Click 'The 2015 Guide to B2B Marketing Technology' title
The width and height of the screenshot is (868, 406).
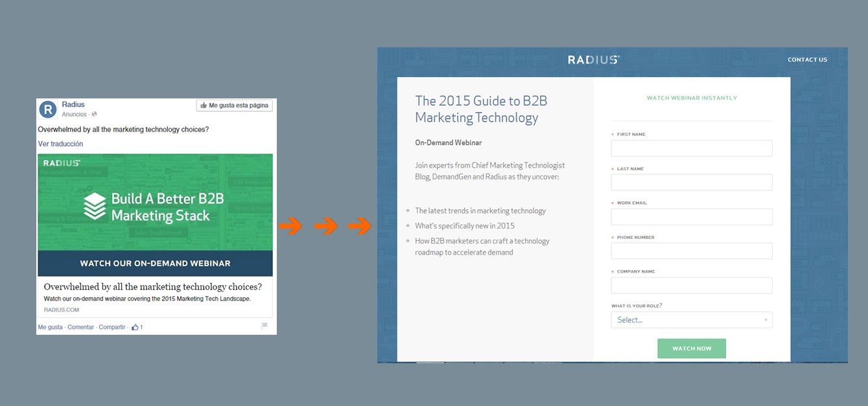[x=481, y=109]
